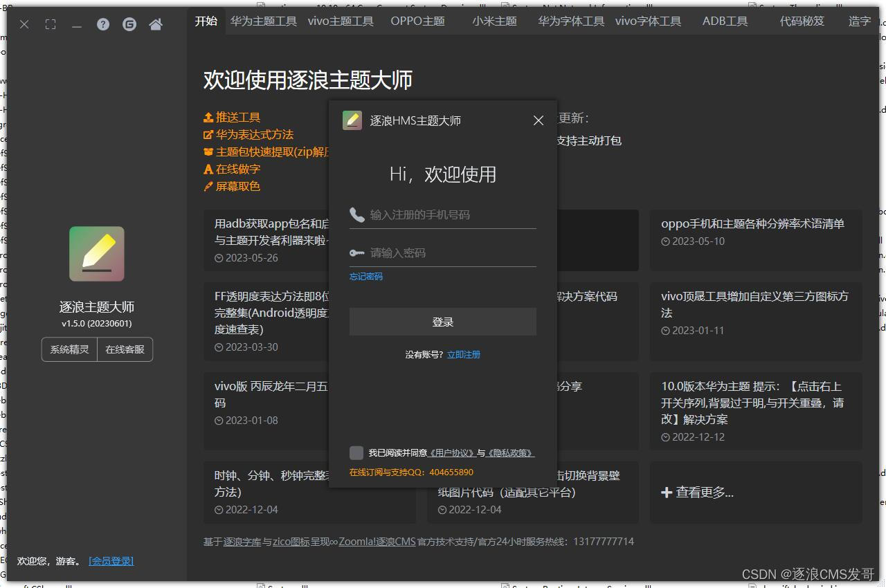Close the 逐浪HMS主题大师 login dialog
The image size is (886, 588).
point(539,120)
